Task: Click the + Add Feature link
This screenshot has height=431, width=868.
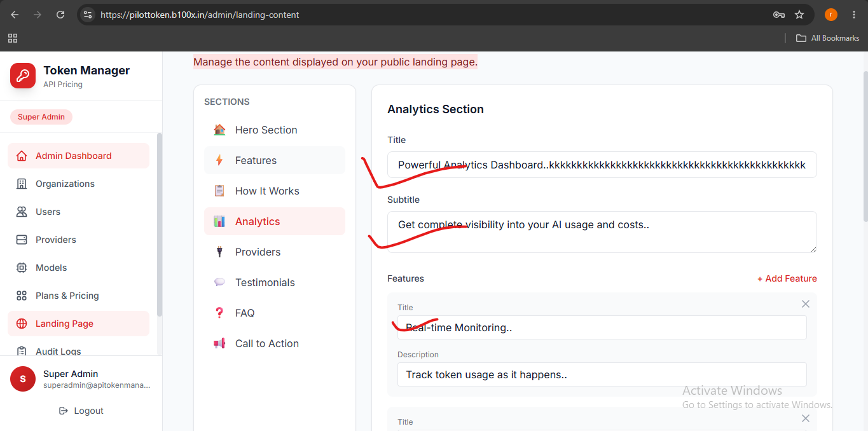Action: [787, 278]
